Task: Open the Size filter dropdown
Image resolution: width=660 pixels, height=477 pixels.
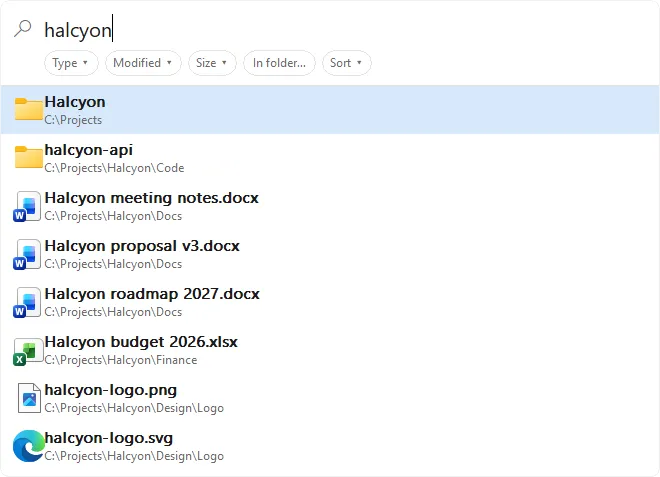Action: [x=212, y=63]
